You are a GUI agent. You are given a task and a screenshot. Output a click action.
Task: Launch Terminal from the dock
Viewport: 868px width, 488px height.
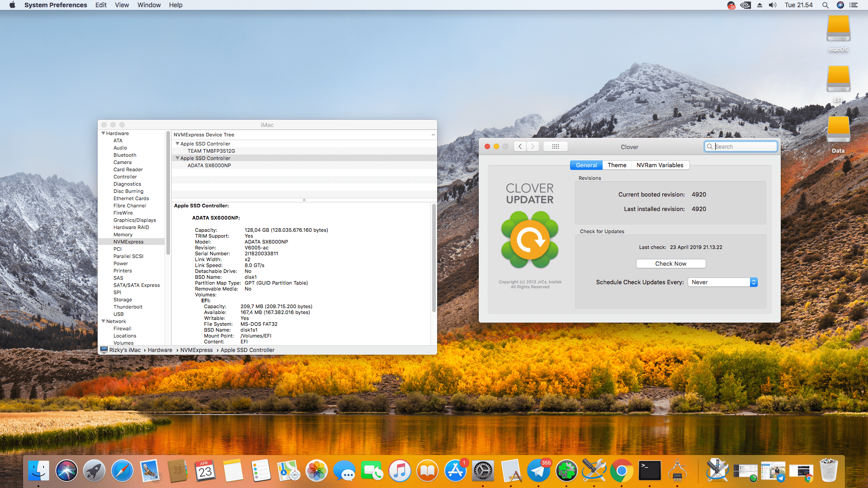pos(649,471)
